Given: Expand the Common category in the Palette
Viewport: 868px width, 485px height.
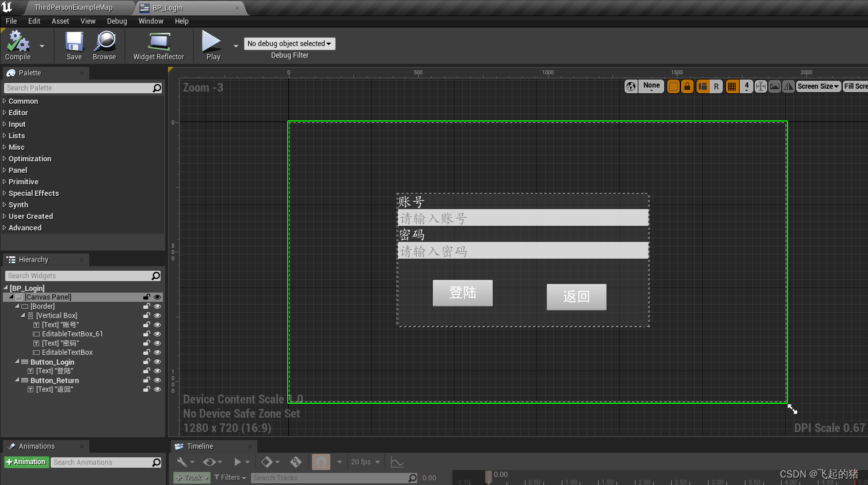Looking at the screenshot, I should [23, 101].
